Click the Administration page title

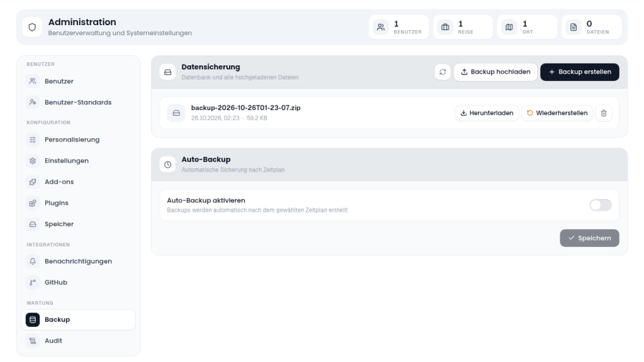click(82, 22)
